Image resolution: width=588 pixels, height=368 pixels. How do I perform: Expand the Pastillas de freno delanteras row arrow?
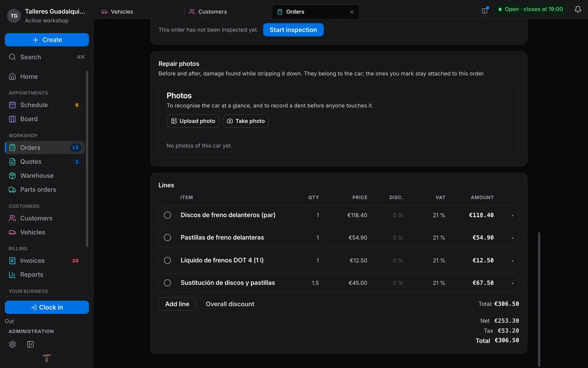(x=513, y=238)
